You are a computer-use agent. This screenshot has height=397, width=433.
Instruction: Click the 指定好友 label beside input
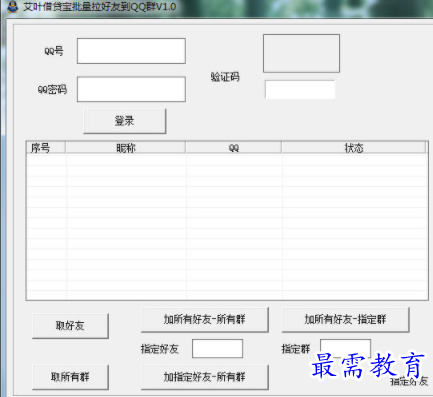(x=160, y=349)
